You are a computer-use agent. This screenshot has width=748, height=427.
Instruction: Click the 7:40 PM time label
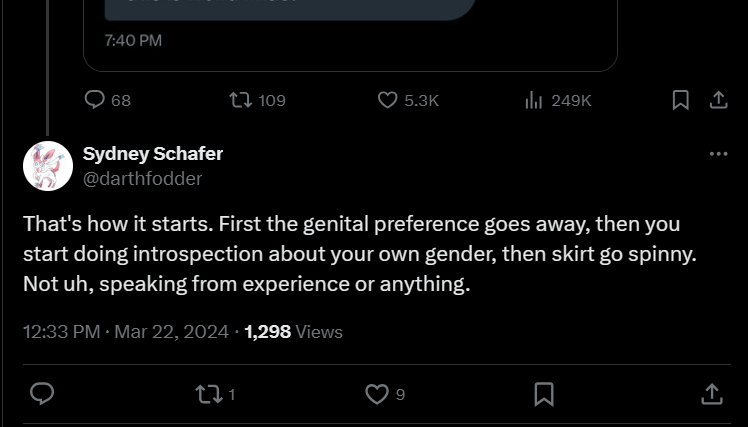point(132,41)
